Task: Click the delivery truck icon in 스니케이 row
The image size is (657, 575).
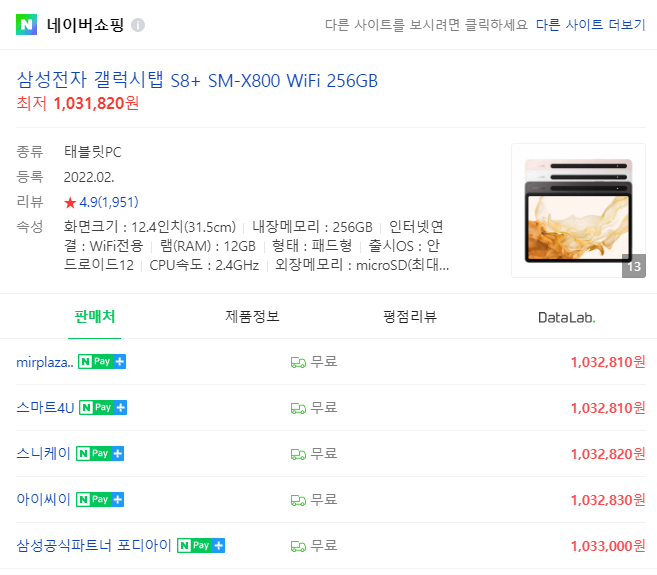Action: pos(298,454)
